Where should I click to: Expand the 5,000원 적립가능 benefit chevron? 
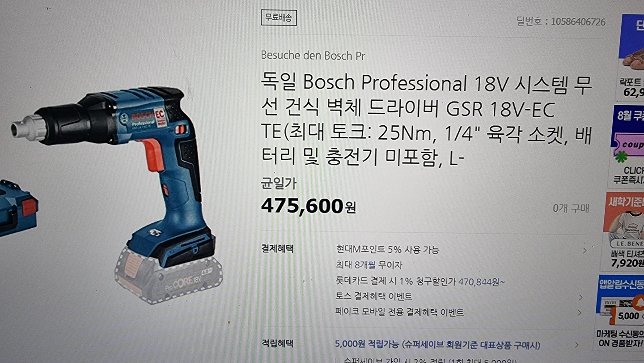(576, 345)
